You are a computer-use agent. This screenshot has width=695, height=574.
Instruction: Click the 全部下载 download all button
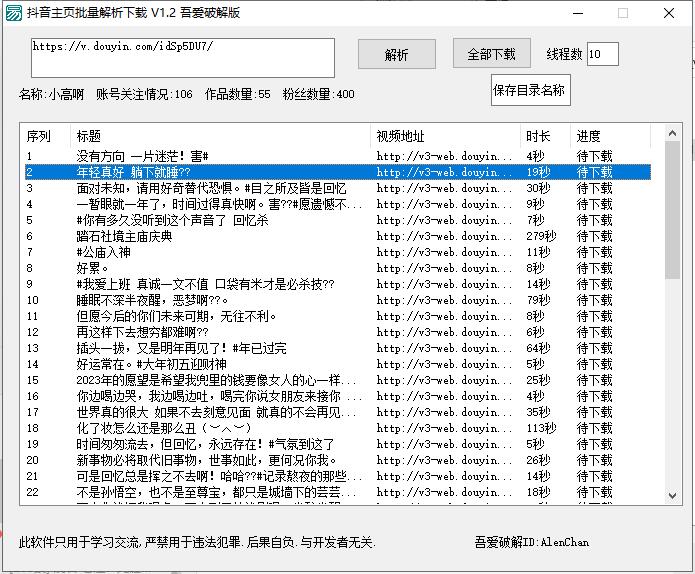click(x=492, y=53)
